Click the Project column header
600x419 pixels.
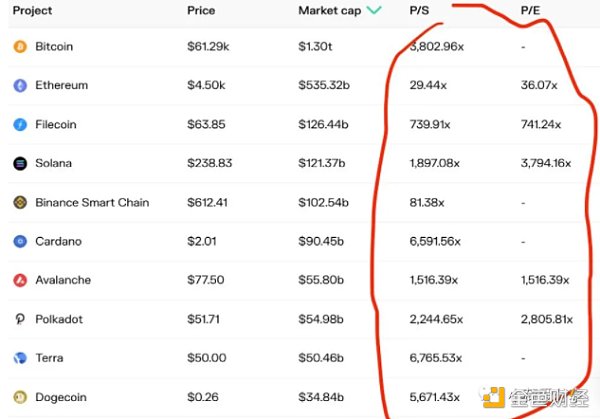(32, 11)
